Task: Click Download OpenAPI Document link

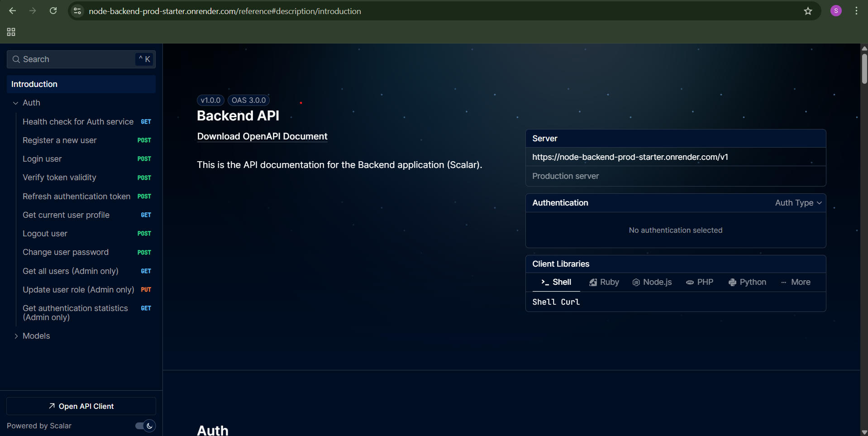Action: (262, 136)
